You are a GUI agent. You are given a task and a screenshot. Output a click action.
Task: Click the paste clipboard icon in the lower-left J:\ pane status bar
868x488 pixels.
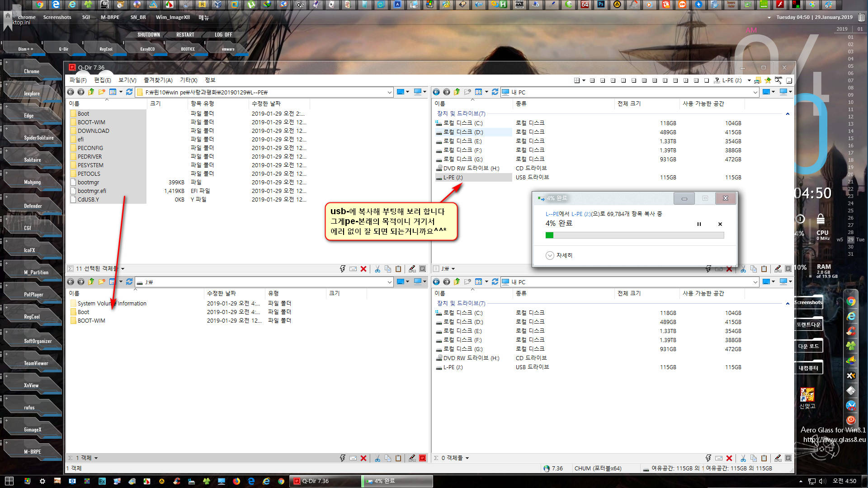(398, 458)
